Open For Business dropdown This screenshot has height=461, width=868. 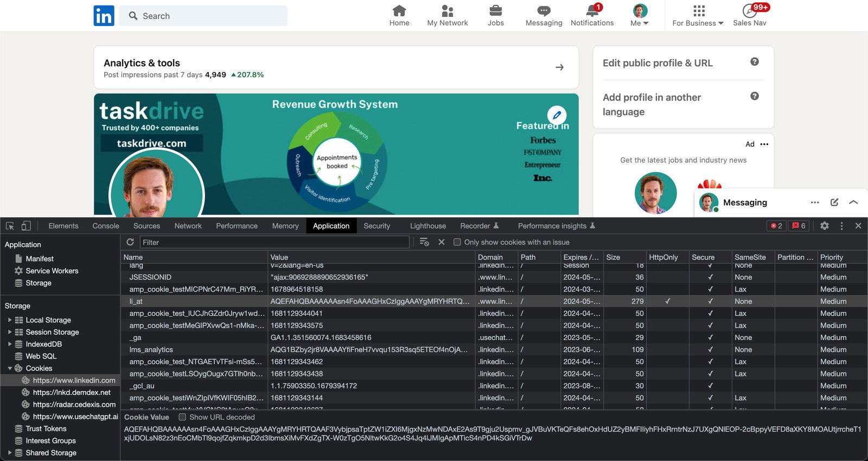click(698, 15)
